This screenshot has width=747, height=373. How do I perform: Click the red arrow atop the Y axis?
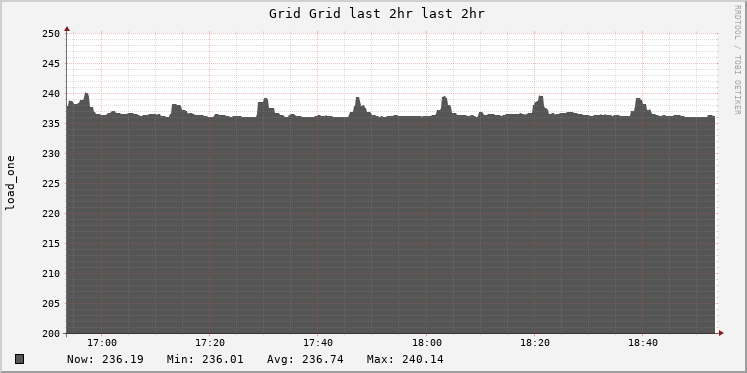67,29
